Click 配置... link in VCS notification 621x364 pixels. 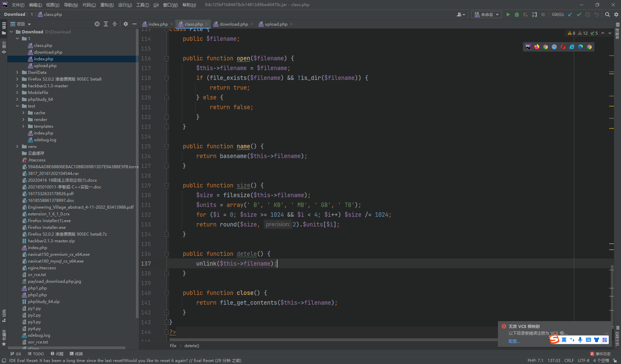[x=514, y=341]
